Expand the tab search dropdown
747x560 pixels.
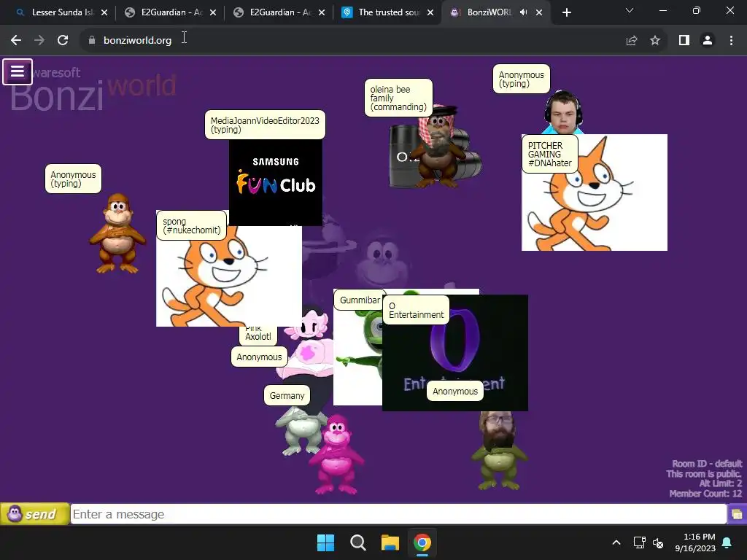click(x=630, y=10)
